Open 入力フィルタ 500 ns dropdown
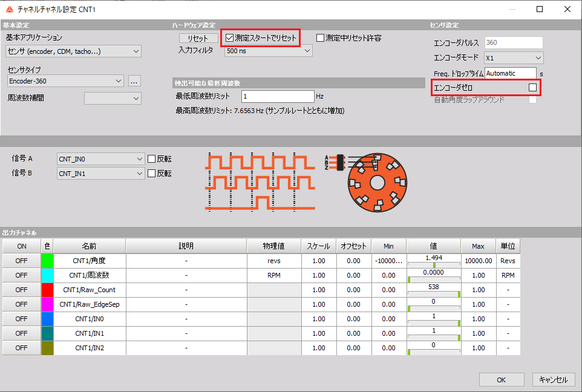The image size is (582, 392). tap(269, 51)
